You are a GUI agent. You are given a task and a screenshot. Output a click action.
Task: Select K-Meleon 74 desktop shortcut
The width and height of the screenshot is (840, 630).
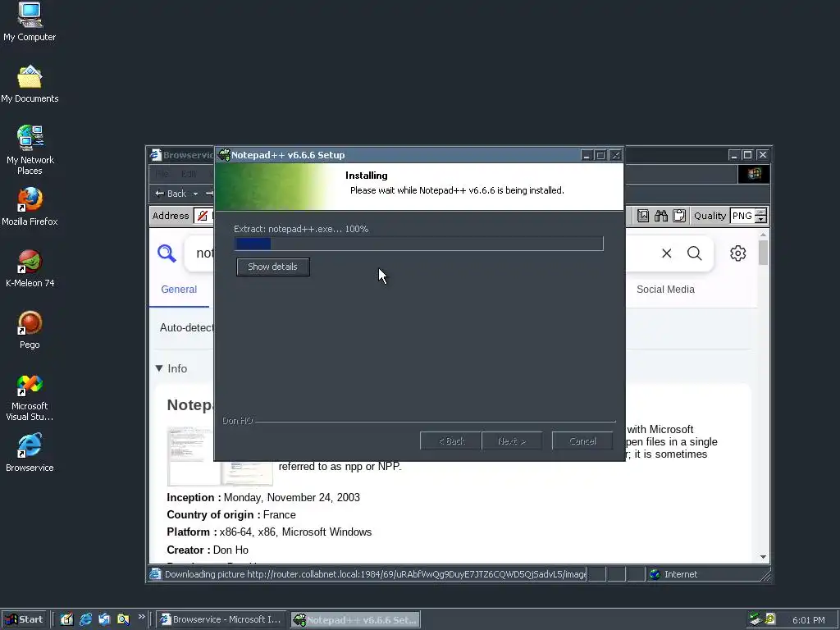pos(30,268)
